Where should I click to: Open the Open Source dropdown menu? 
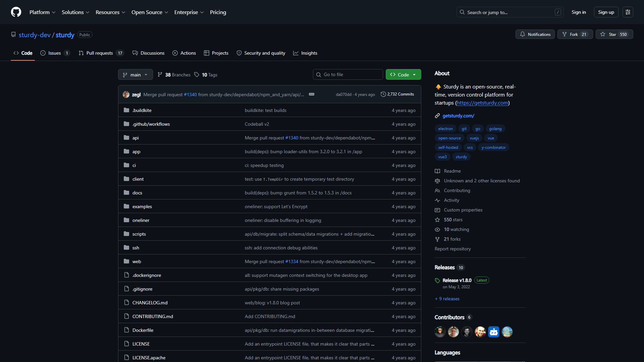click(150, 12)
